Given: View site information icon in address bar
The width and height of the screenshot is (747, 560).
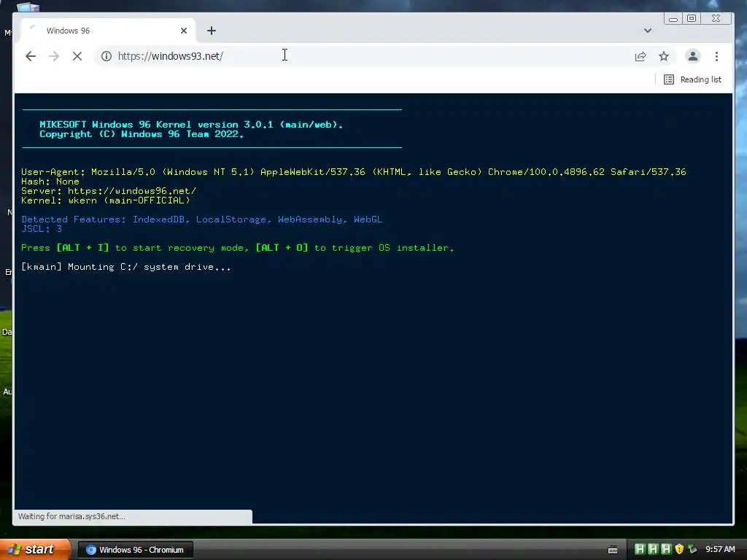Looking at the screenshot, I should (x=107, y=56).
